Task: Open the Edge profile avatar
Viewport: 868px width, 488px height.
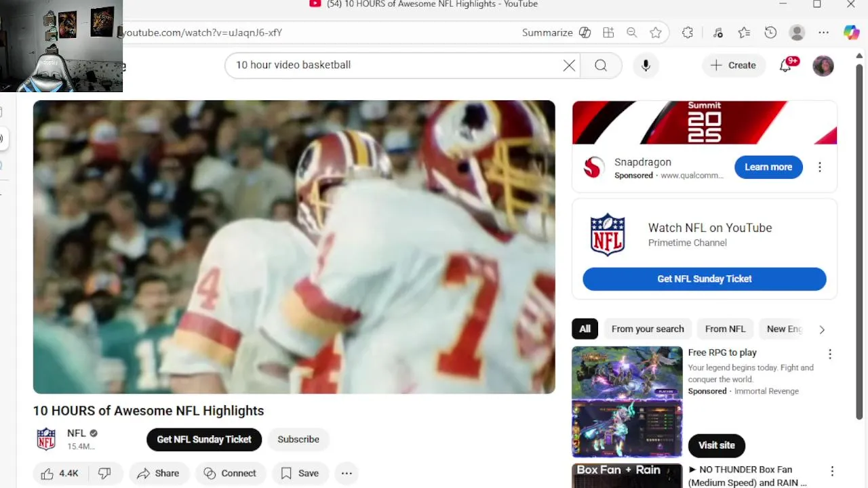Action: tap(797, 33)
